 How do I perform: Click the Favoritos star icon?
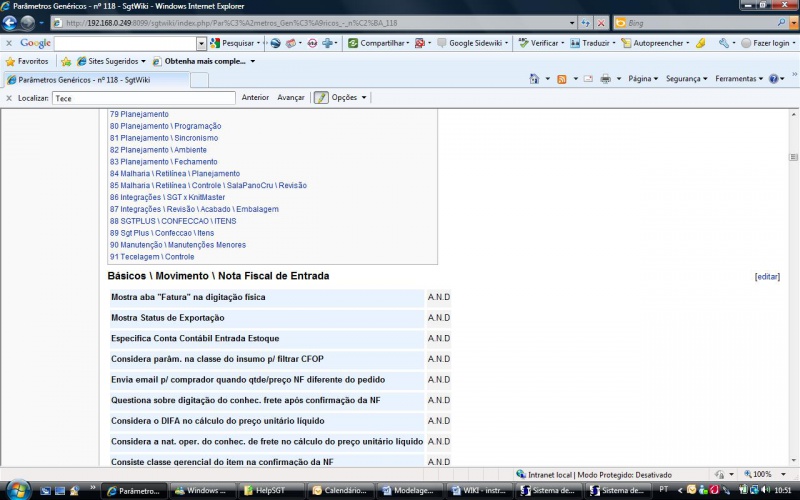click(x=10, y=61)
